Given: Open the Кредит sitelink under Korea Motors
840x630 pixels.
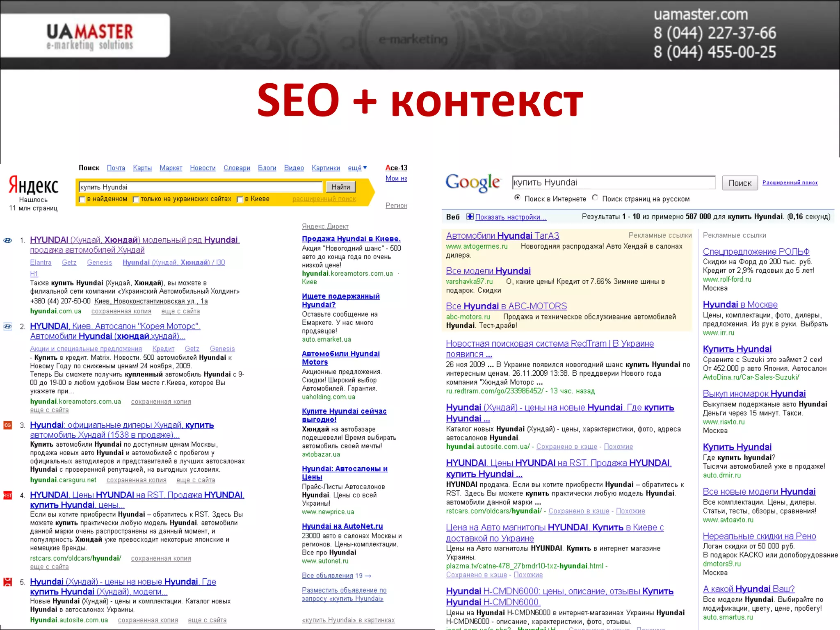Looking at the screenshot, I should [163, 349].
